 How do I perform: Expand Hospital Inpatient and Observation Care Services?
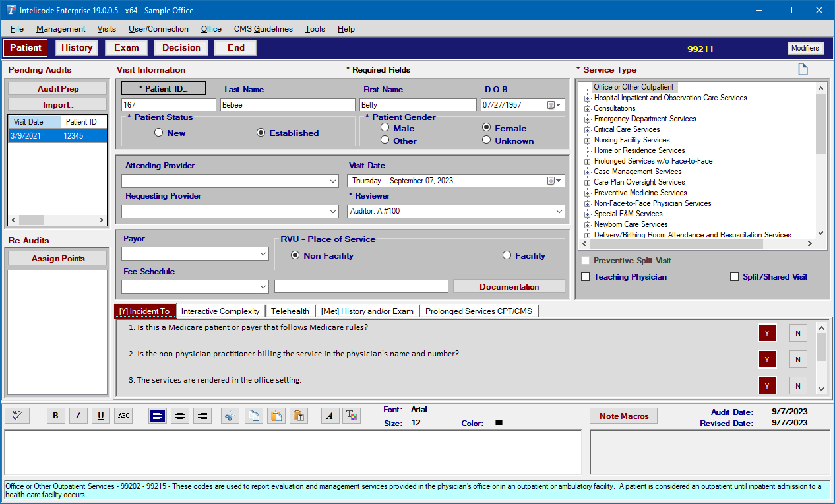pyautogui.click(x=586, y=98)
